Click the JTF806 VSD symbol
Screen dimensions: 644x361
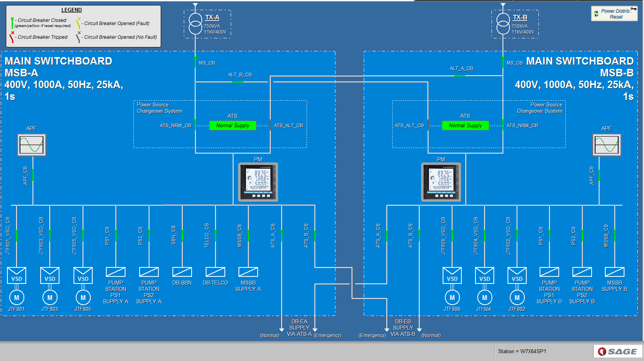click(452, 275)
